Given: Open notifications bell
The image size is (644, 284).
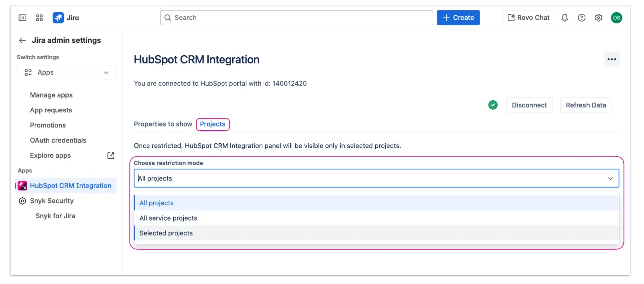Looking at the screenshot, I should tap(564, 18).
